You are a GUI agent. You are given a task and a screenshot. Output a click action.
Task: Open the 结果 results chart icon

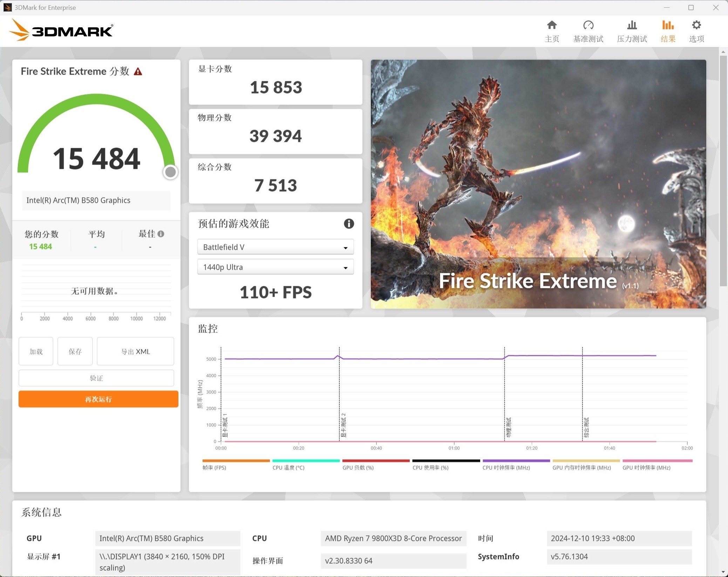click(x=668, y=25)
